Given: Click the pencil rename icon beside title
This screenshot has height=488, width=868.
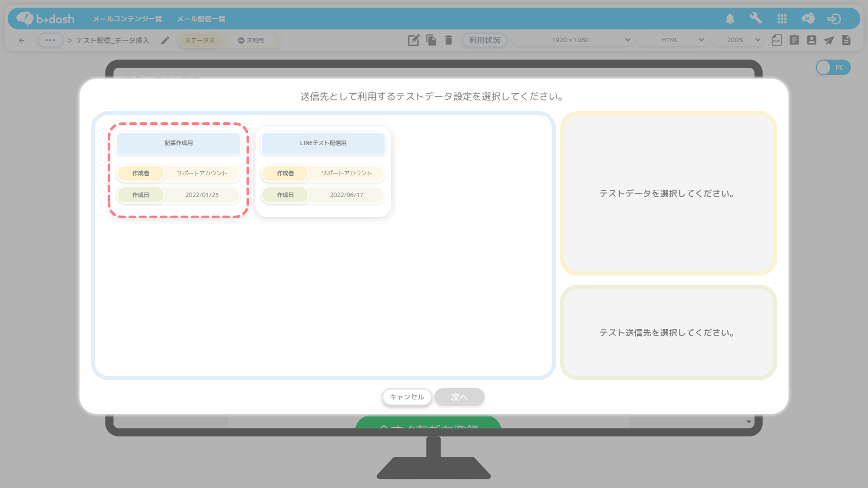Looking at the screenshot, I should click(x=165, y=40).
